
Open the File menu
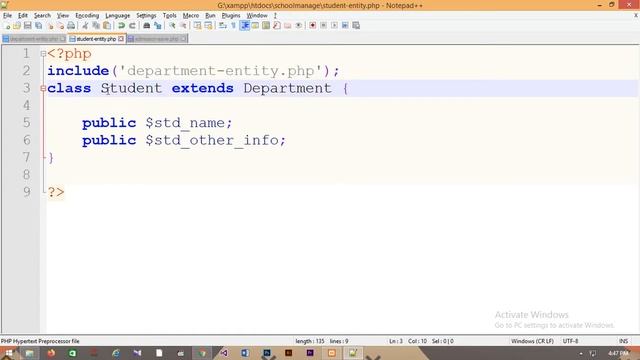click(x=7, y=16)
